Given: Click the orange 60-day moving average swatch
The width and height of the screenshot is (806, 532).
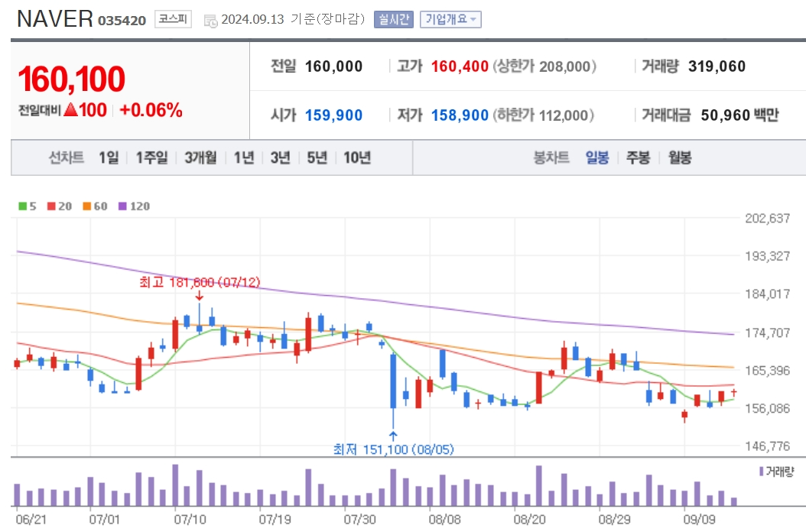Looking at the screenshot, I should click(x=87, y=206).
